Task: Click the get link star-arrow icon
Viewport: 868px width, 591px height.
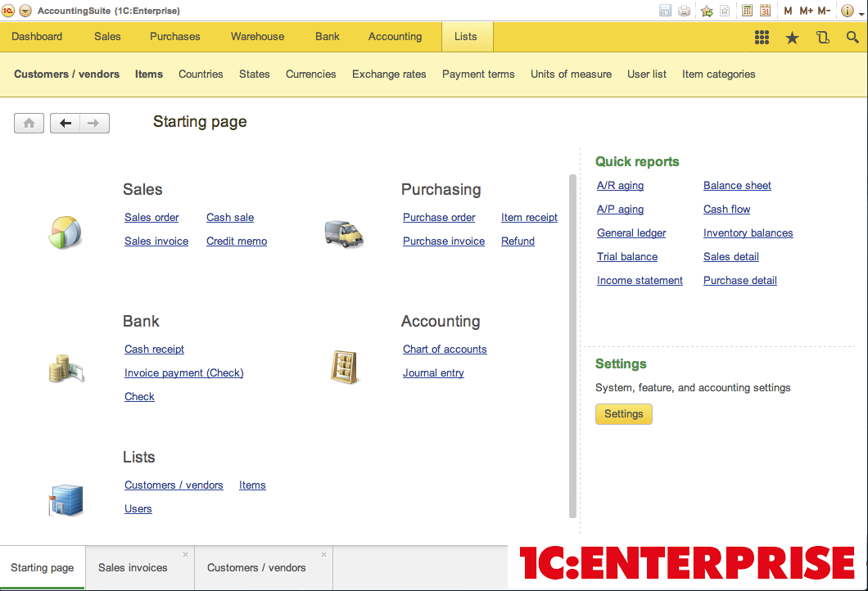Action: pos(707,11)
